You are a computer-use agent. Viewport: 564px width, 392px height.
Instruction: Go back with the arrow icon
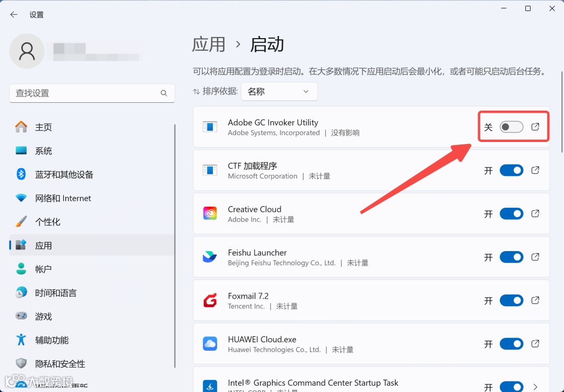coord(14,15)
